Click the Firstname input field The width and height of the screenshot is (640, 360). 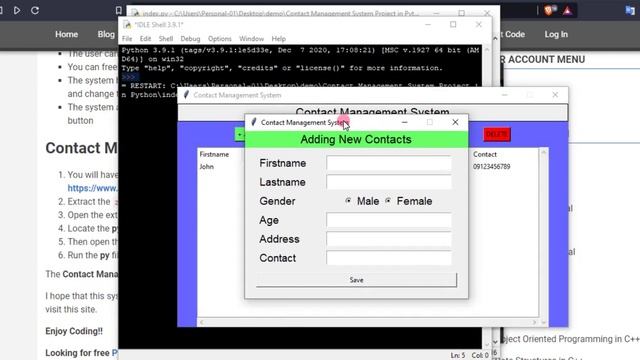point(389,163)
